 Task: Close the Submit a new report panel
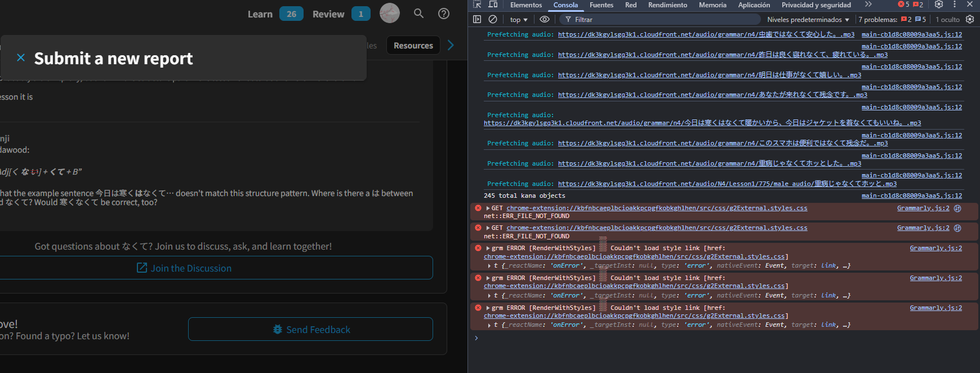(21, 57)
